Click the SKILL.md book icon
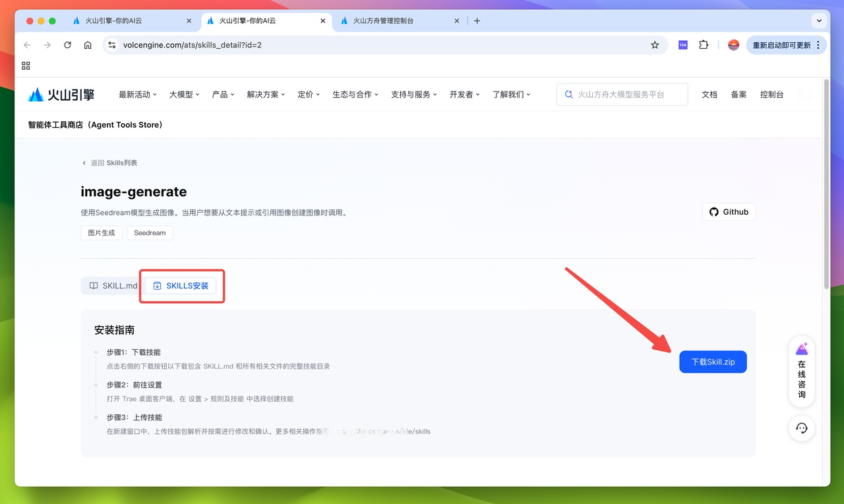 [94, 285]
